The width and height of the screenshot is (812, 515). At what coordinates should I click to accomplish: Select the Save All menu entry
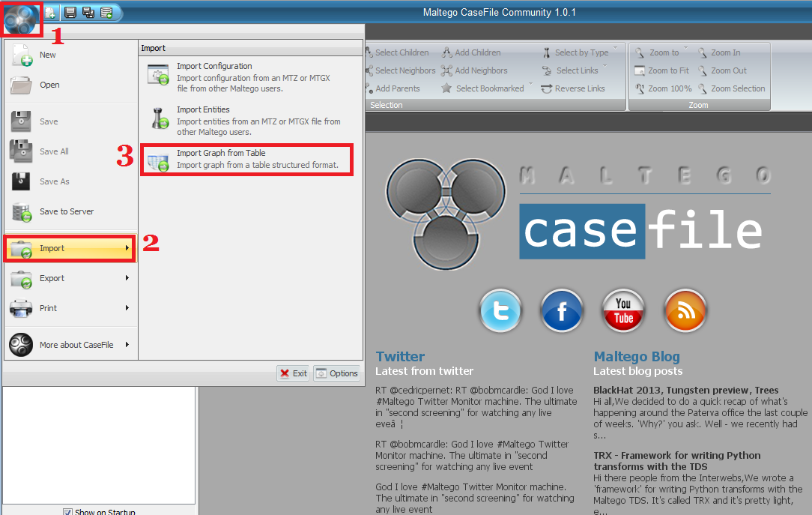(70, 152)
